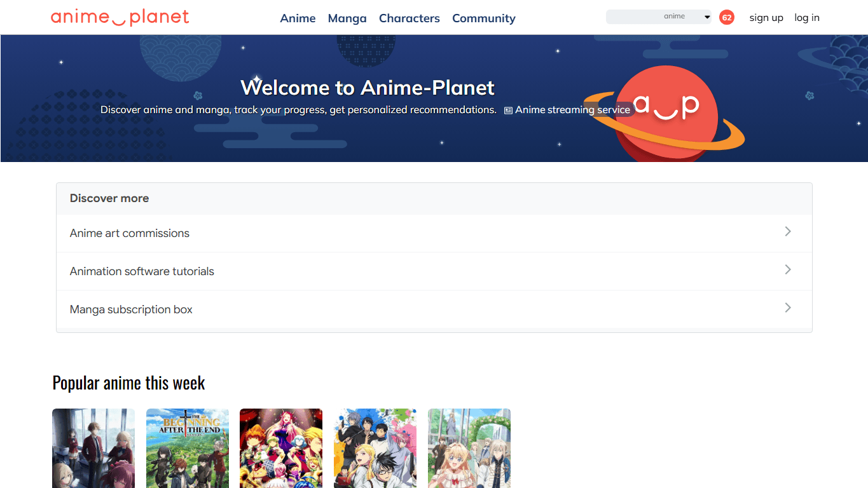This screenshot has height=488, width=868.
Task: Open the anime search category dropdown
Action: pos(687,17)
